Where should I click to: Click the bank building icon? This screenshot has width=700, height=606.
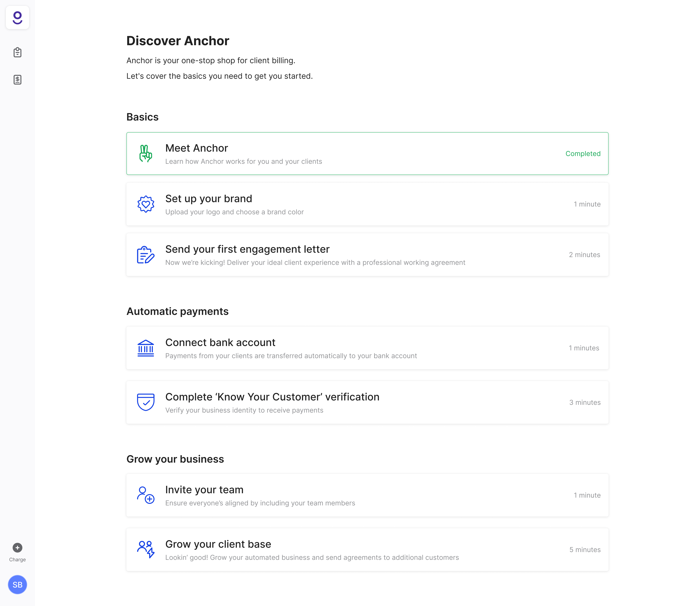(146, 348)
